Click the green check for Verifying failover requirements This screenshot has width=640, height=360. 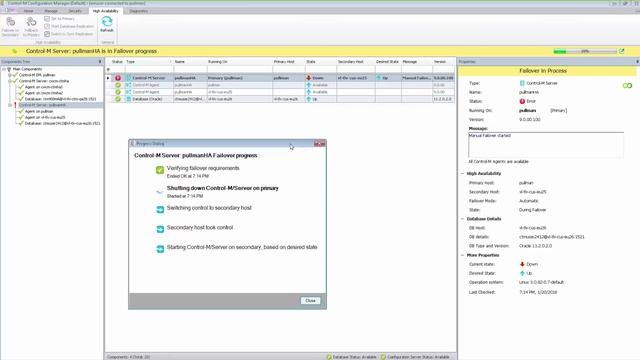(x=160, y=170)
